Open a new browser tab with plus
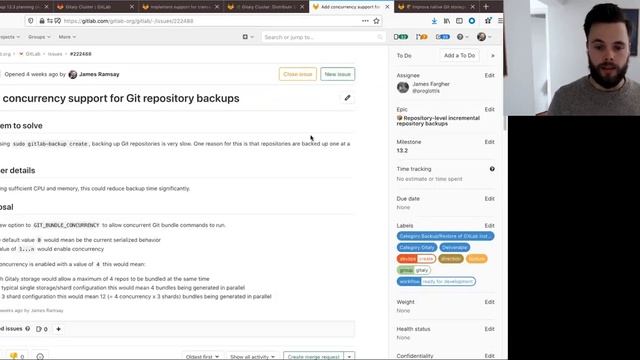640x360 pixels. [x=486, y=7]
